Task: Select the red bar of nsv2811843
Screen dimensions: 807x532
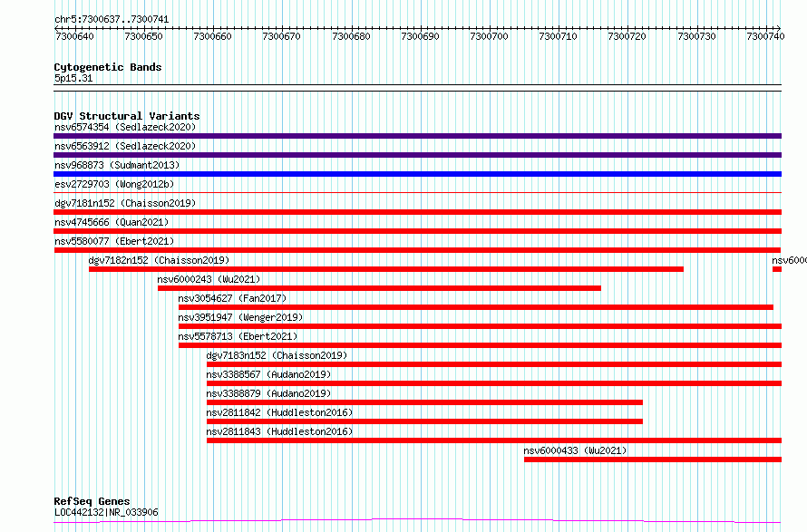Action: [x=494, y=440]
